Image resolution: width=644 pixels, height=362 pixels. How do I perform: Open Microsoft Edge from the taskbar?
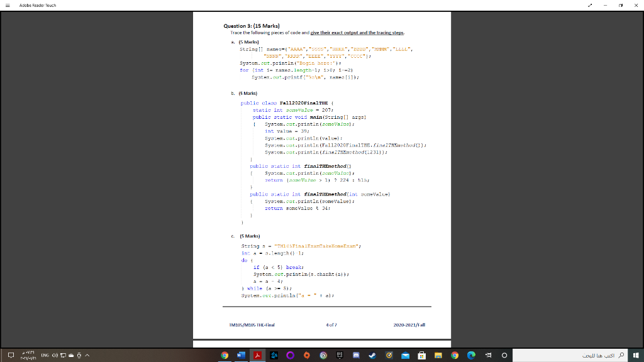pos(470,355)
